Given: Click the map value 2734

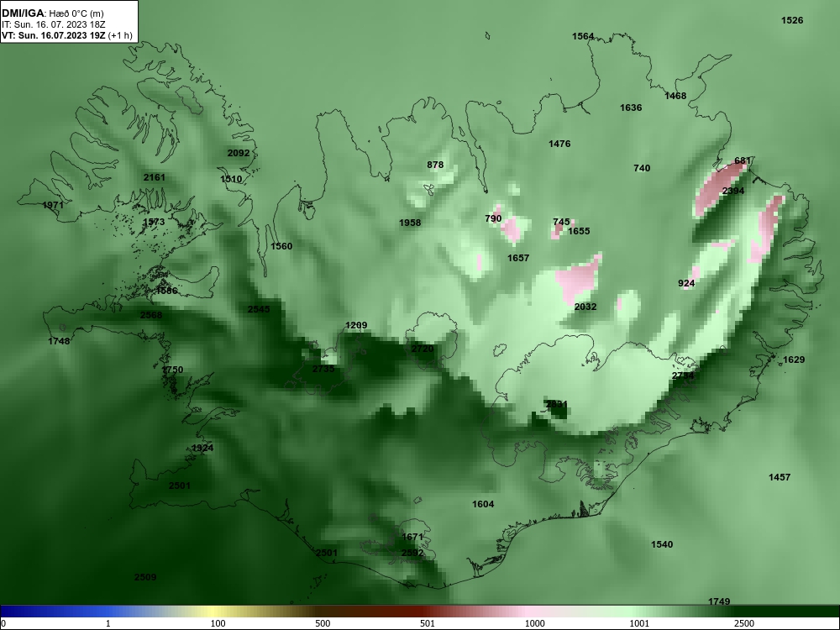Looking at the screenshot, I should click(682, 376).
